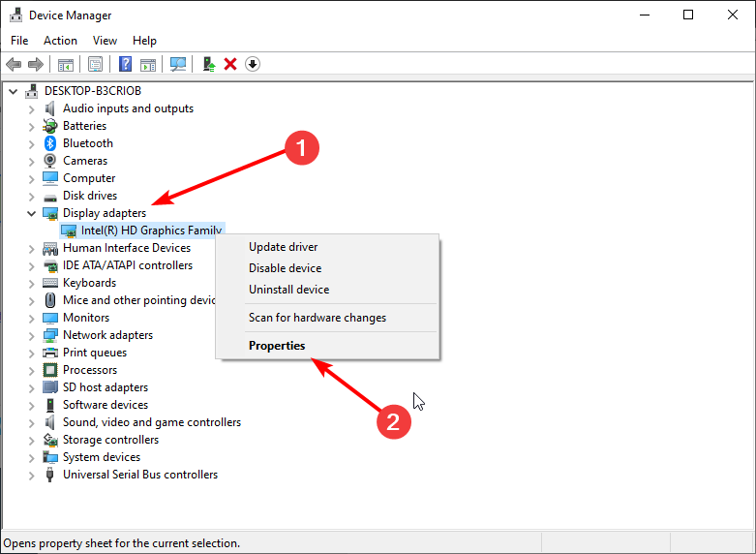Open the View menu

point(105,41)
